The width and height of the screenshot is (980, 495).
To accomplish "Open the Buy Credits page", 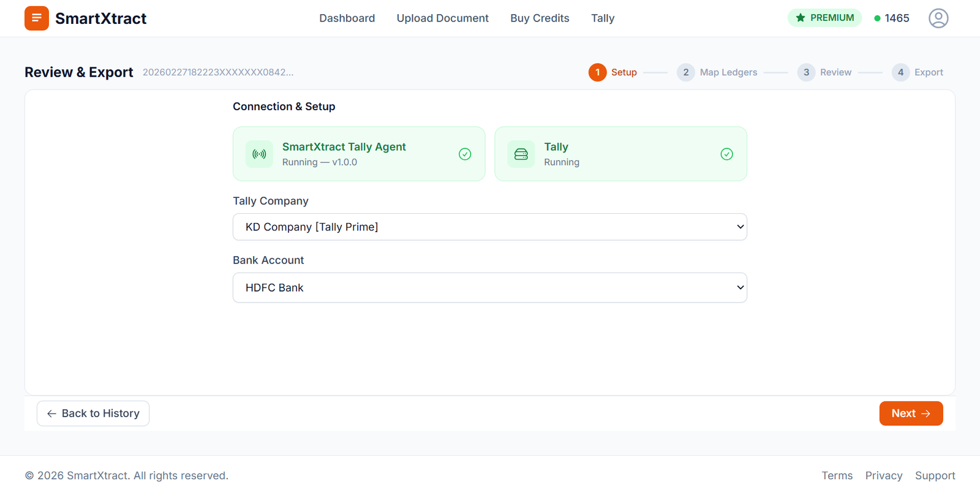I will pyautogui.click(x=540, y=18).
